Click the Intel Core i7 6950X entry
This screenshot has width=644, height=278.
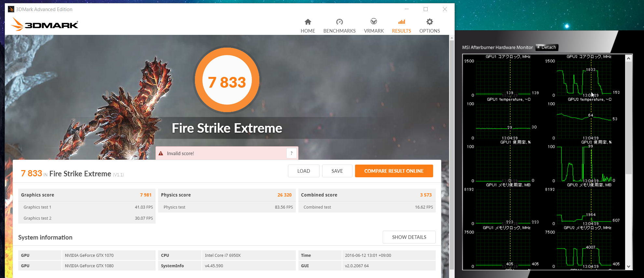(x=223, y=255)
